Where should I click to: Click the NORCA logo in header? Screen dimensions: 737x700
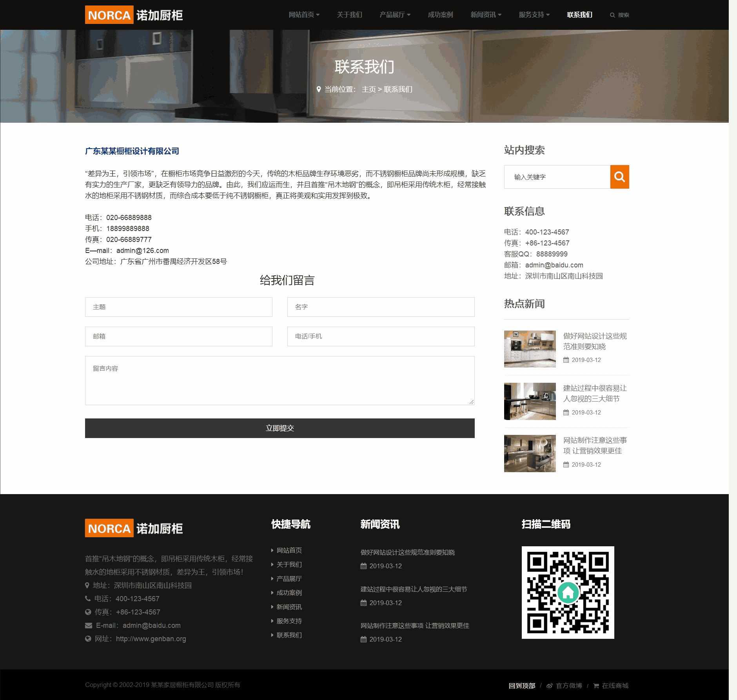coord(134,15)
